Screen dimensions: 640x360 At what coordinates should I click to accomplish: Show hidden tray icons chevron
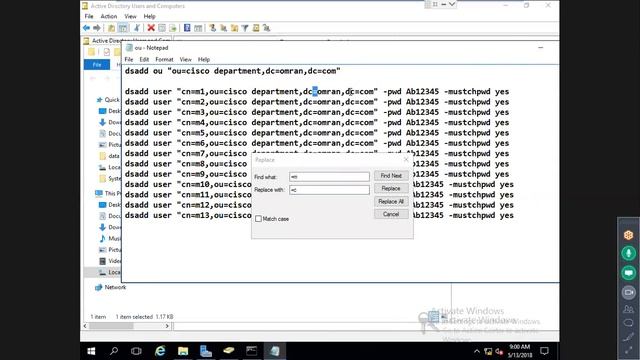[476, 351]
